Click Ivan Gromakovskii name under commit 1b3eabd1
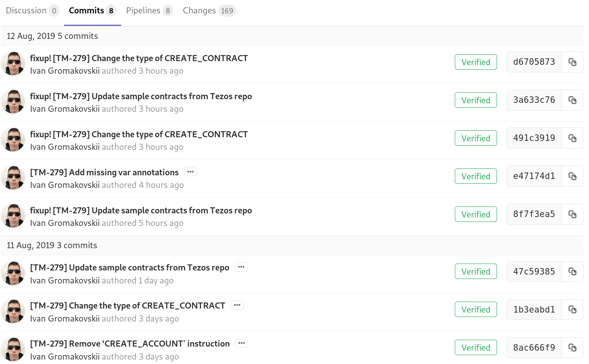589x364 pixels. pos(65,319)
